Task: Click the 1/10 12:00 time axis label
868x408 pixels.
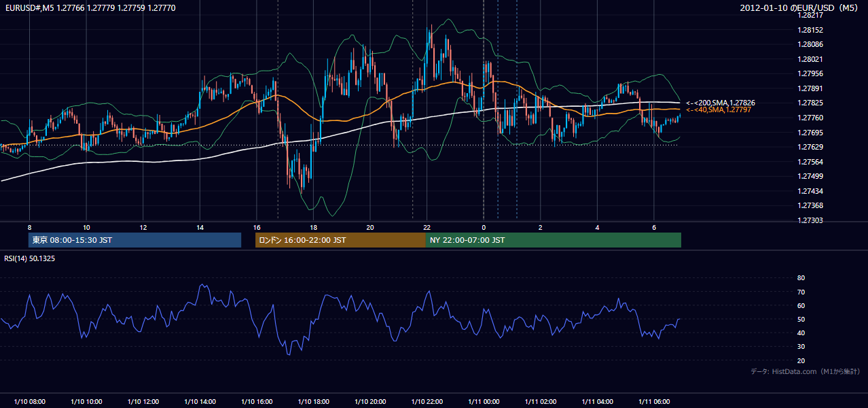Action: pos(143,402)
